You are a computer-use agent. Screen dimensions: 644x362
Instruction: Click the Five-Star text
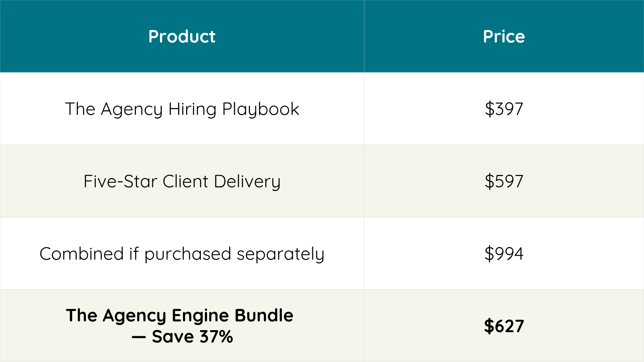(x=120, y=181)
